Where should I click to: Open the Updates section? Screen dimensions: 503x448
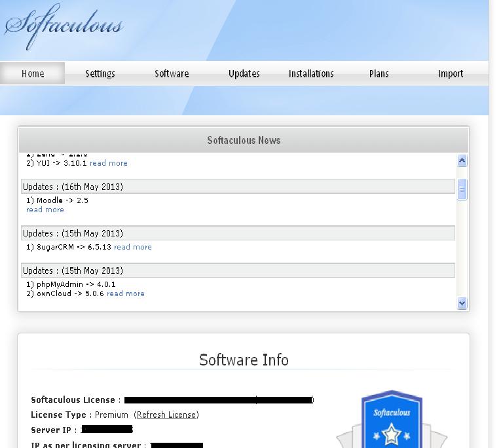coord(244,74)
